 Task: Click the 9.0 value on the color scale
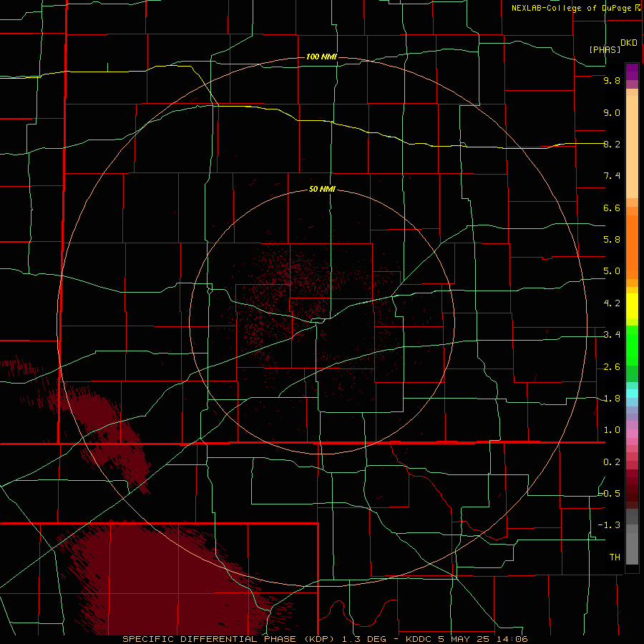pyautogui.click(x=612, y=112)
